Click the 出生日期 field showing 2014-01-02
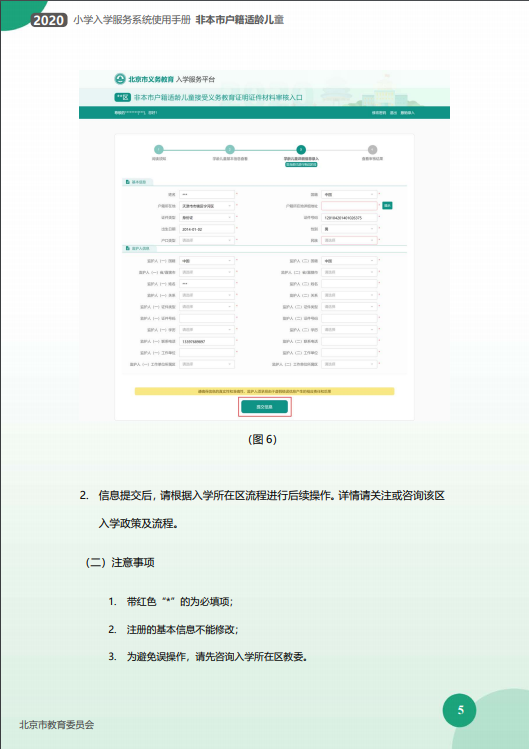Viewport: 529px width, 749px height. coord(207,229)
